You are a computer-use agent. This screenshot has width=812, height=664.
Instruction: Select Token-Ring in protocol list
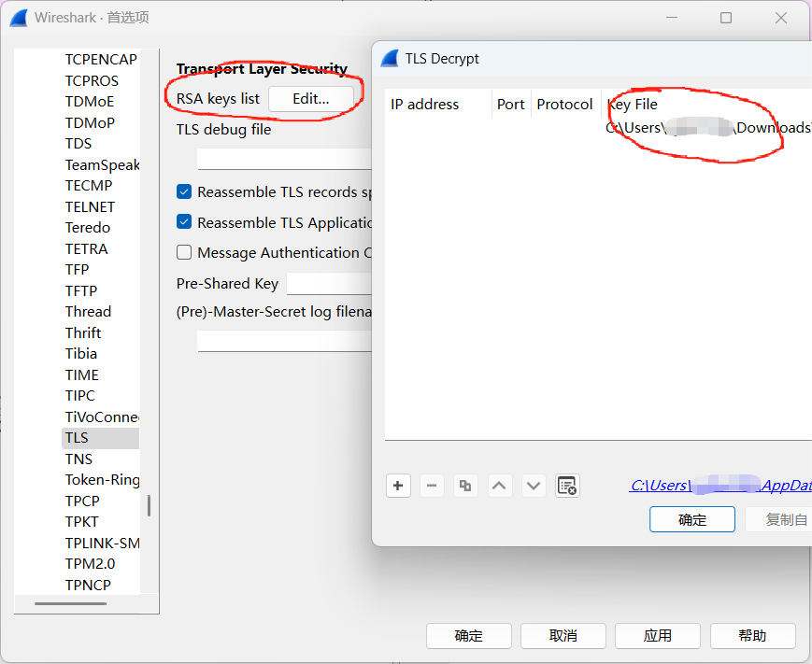click(102, 480)
